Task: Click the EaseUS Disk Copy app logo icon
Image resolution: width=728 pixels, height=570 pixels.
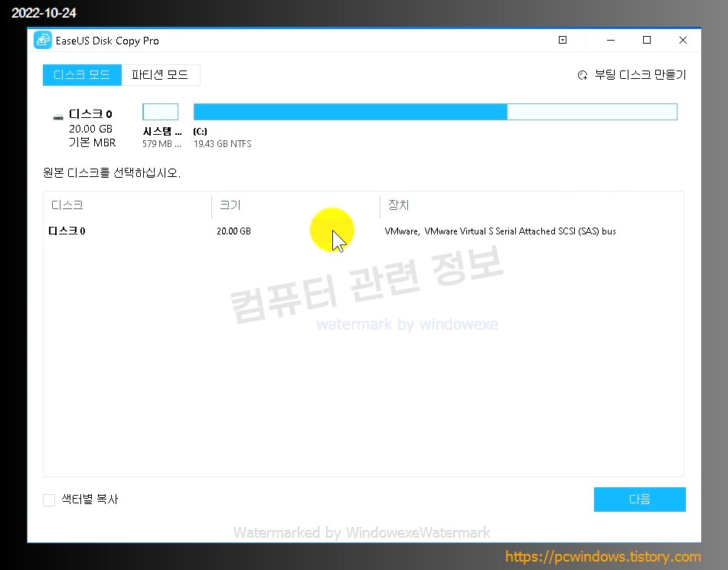Action: [43, 41]
